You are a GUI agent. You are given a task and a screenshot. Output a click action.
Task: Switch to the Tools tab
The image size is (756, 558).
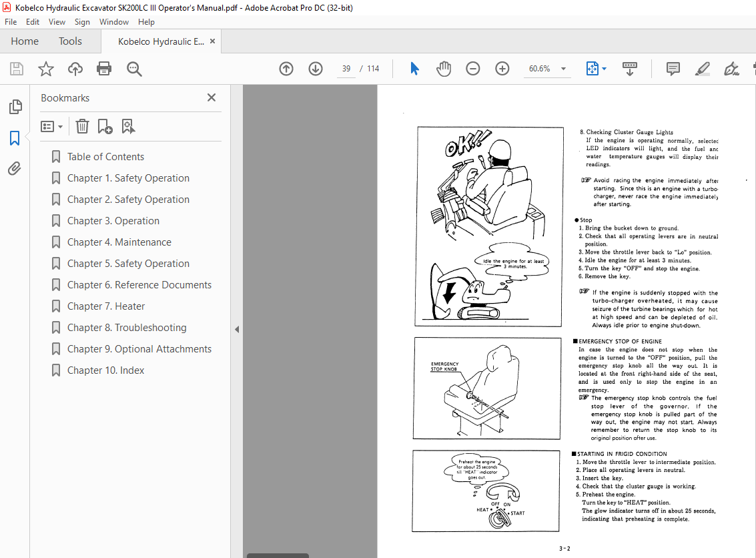coord(70,41)
